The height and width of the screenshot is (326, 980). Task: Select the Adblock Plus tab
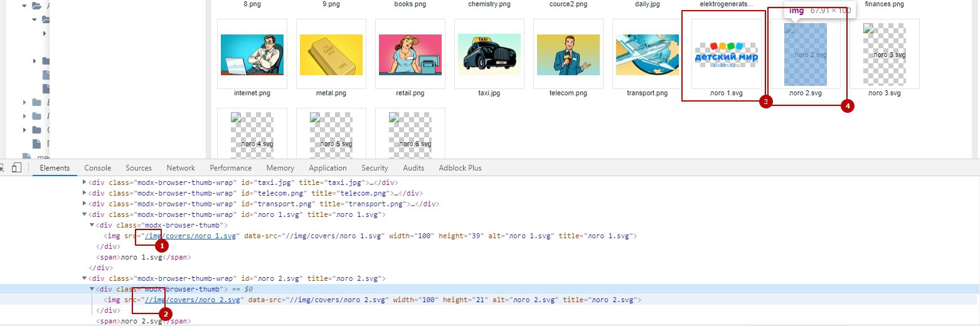[460, 168]
